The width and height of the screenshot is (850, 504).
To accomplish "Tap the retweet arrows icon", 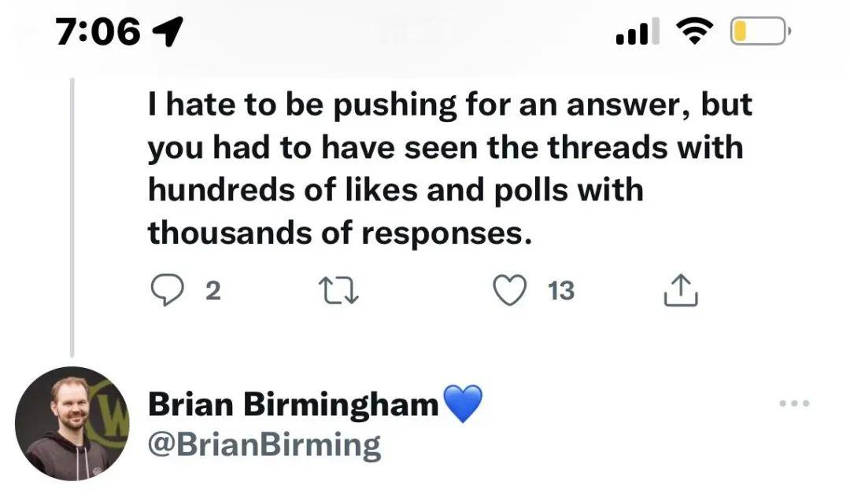I will tap(337, 292).
